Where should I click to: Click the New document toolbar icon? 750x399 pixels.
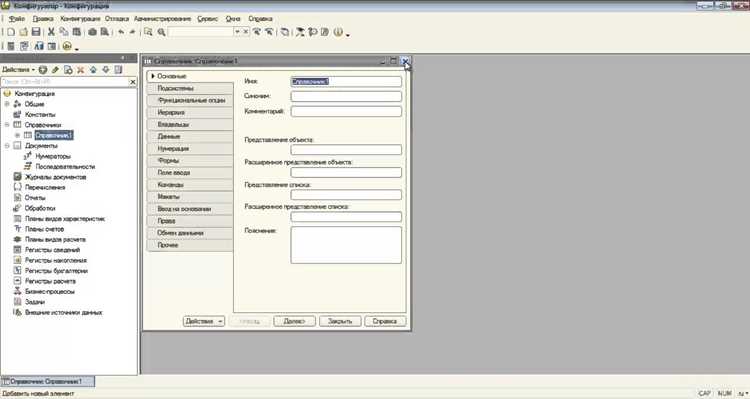point(11,32)
